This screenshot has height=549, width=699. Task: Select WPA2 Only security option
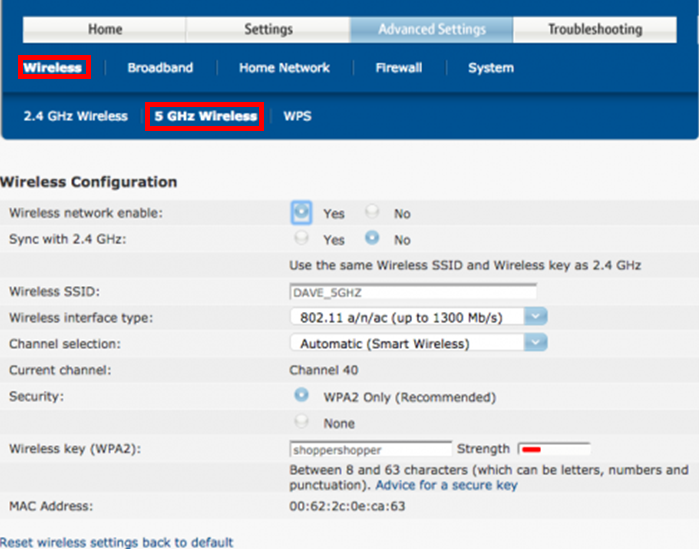[x=301, y=396]
